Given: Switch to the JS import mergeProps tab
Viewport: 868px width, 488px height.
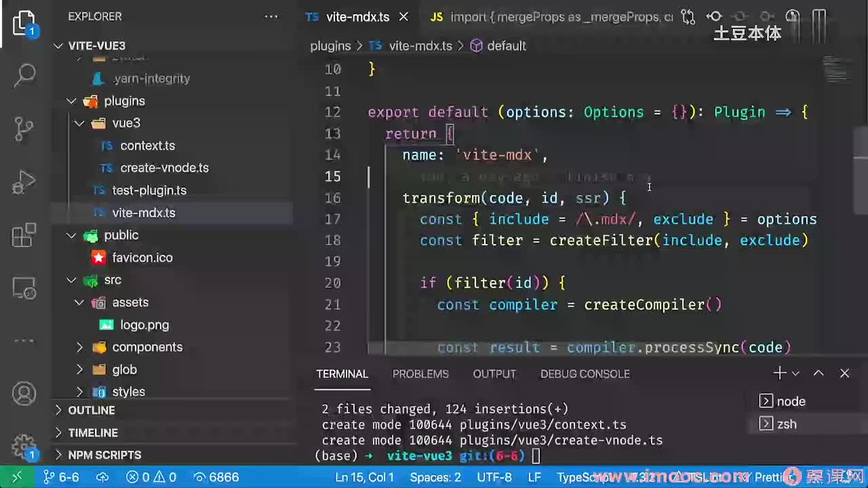Looking at the screenshot, I should (551, 17).
